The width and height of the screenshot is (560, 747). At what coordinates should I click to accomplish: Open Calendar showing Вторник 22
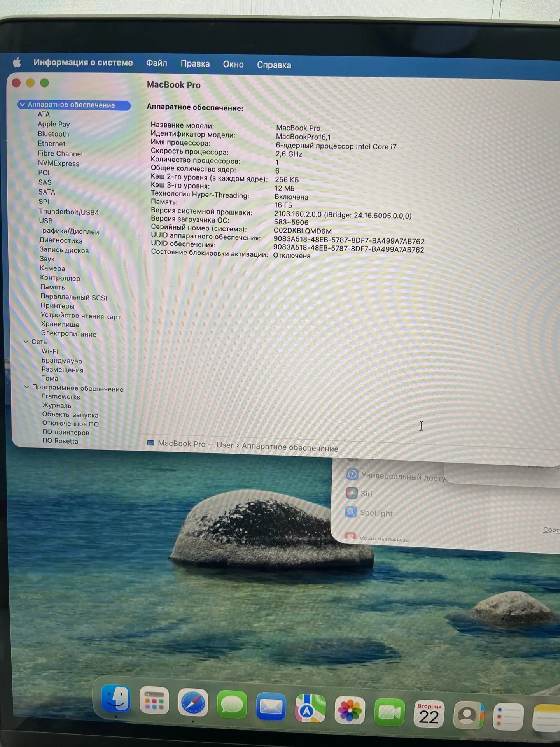[429, 714]
